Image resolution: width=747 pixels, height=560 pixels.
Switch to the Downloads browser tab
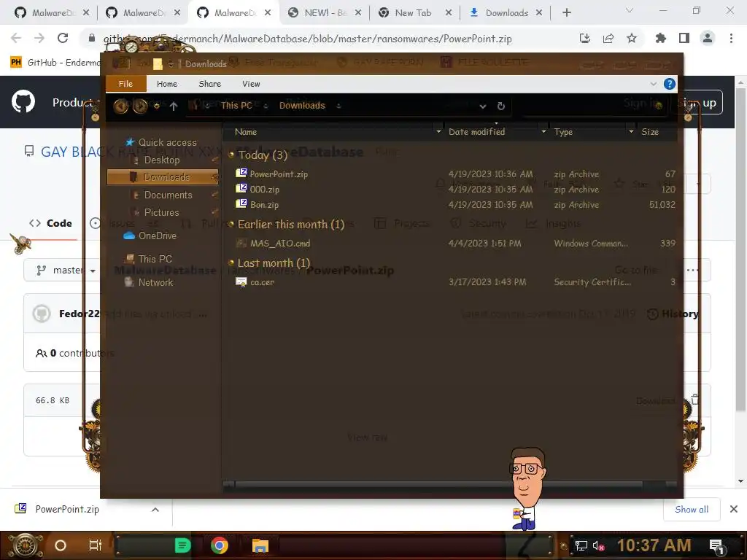(x=506, y=13)
